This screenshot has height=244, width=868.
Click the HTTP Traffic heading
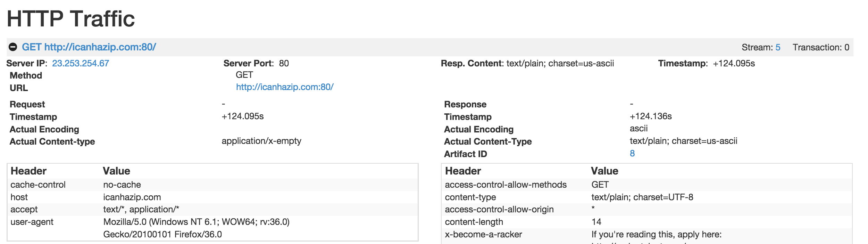pos(70,19)
